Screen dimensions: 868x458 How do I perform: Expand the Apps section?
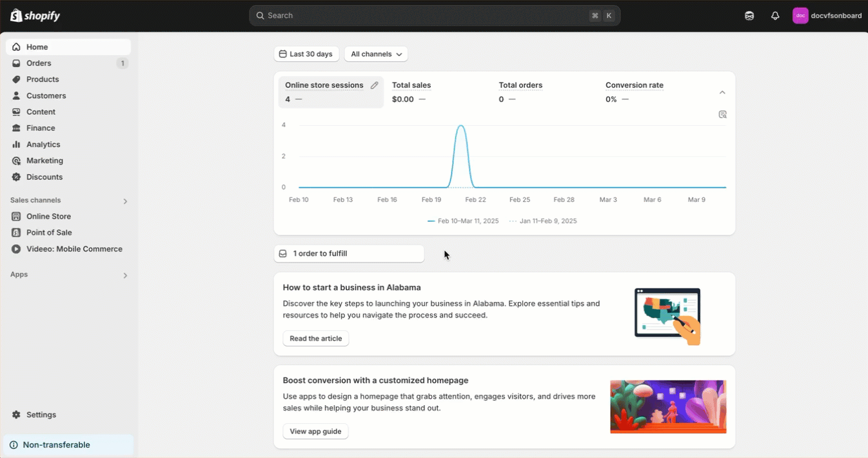125,275
